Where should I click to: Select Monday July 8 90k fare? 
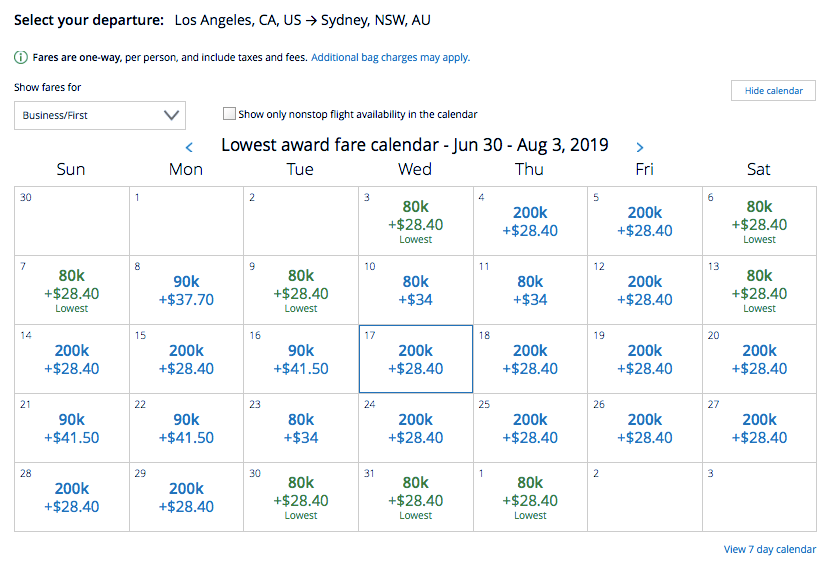pyautogui.click(x=186, y=290)
